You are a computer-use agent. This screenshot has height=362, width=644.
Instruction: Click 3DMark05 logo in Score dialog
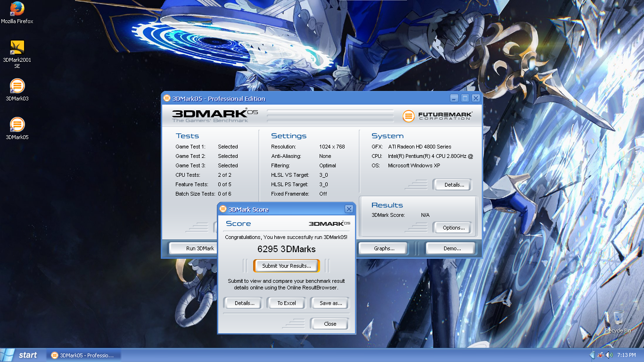pyautogui.click(x=330, y=223)
